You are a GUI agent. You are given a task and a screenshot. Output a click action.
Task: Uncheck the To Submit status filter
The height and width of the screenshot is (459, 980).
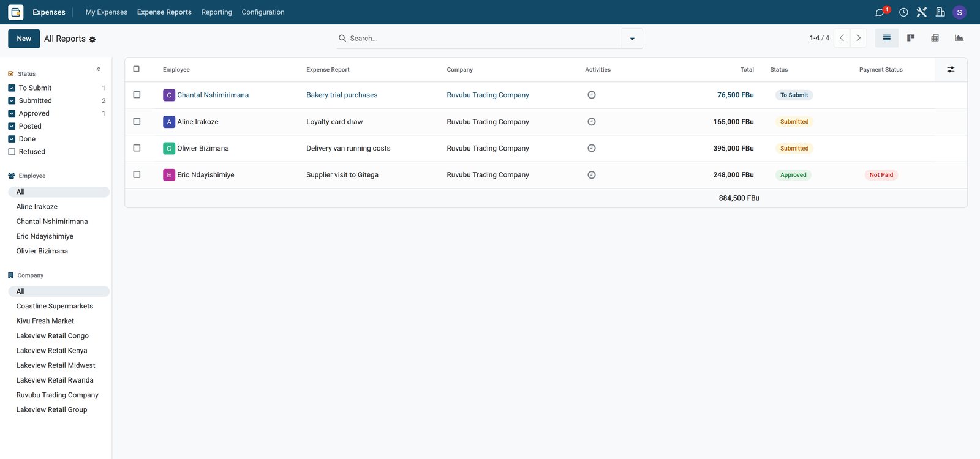(x=12, y=88)
